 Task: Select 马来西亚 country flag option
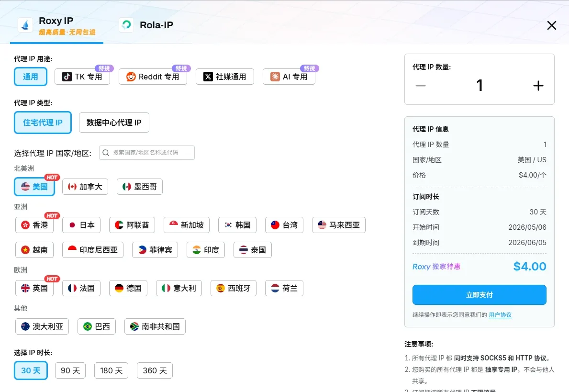pyautogui.click(x=338, y=225)
